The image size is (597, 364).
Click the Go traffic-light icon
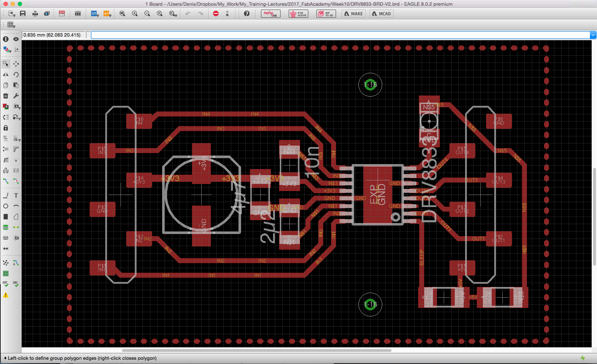(x=227, y=13)
